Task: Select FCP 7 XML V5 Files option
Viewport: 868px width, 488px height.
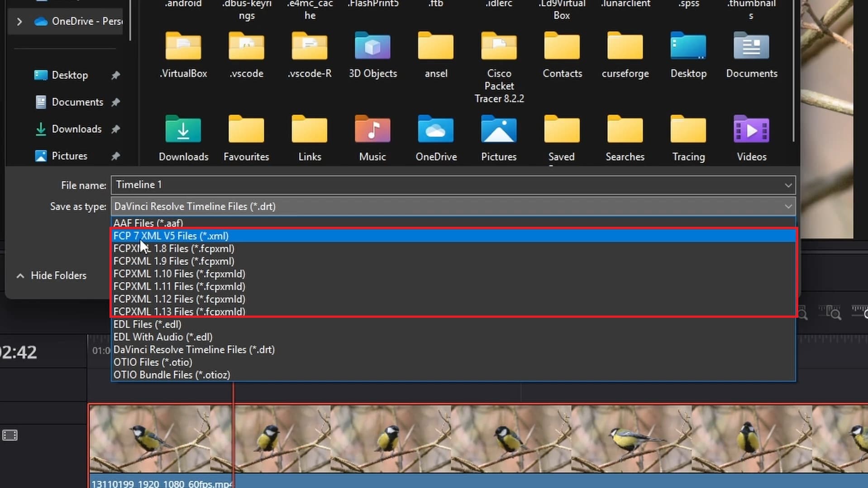Action: point(453,236)
